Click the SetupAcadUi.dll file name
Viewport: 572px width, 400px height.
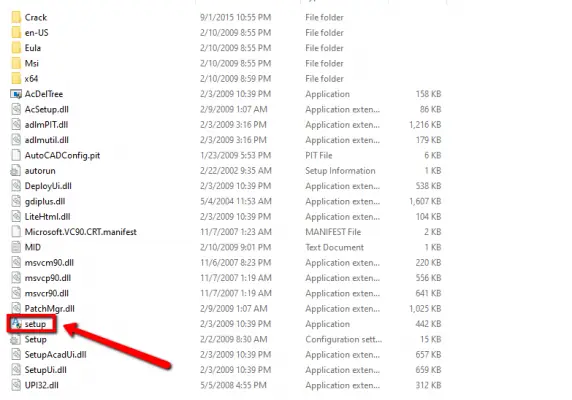click(55, 354)
